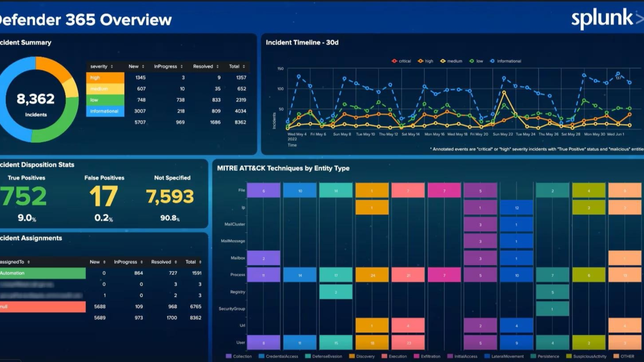The image size is (644, 362).
Task: Click the 1345 new high incidents value
Action: (141, 77)
